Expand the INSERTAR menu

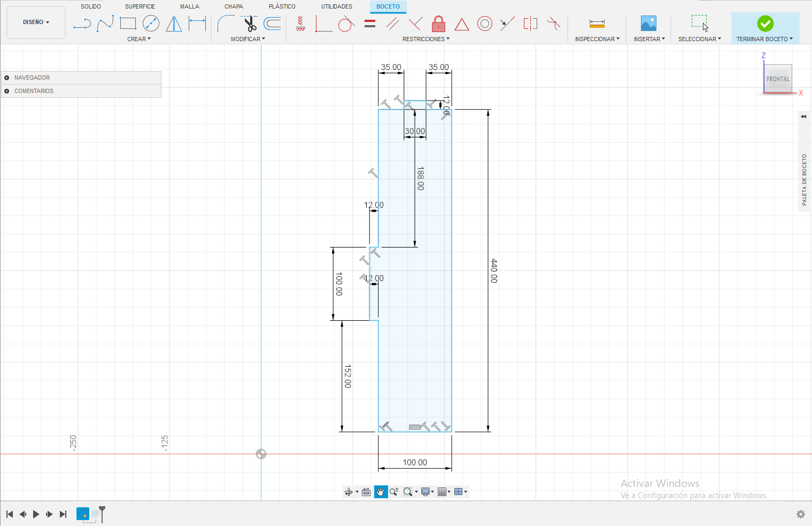pyautogui.click(x=649, y=39)
